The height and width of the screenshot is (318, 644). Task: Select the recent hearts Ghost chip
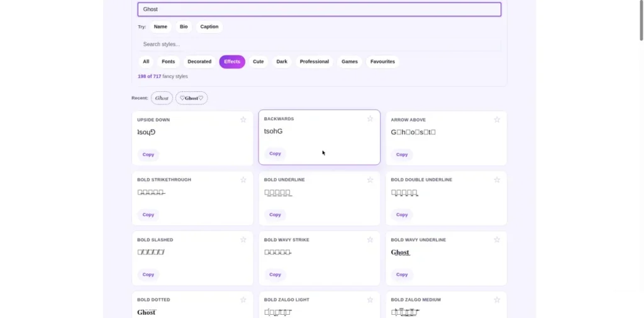click(x=191, y=98)
